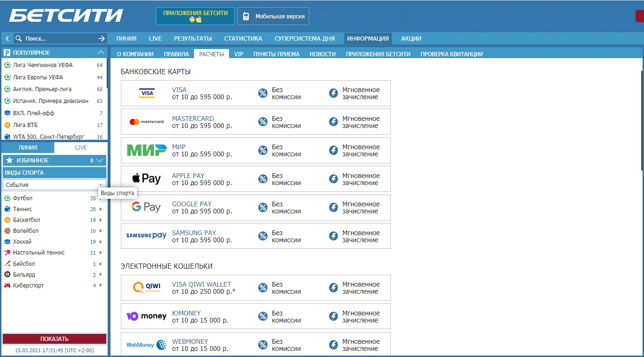Click the percent icon in Visa row
This screenshot has height=357, width=644.
263,93
